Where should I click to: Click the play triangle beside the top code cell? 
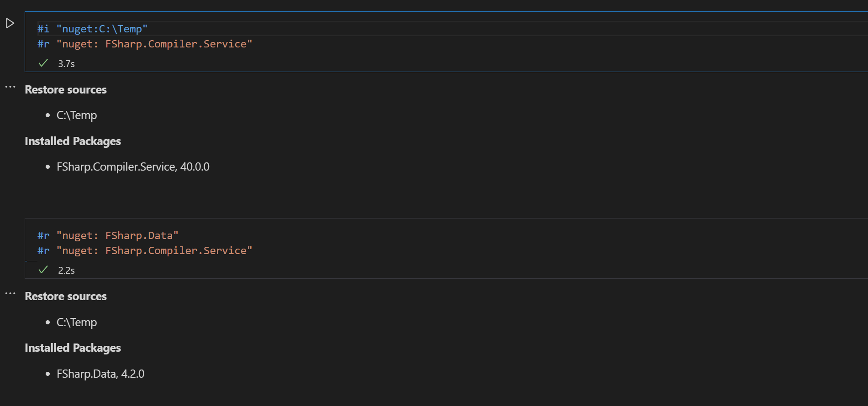[x=10, y=23]
